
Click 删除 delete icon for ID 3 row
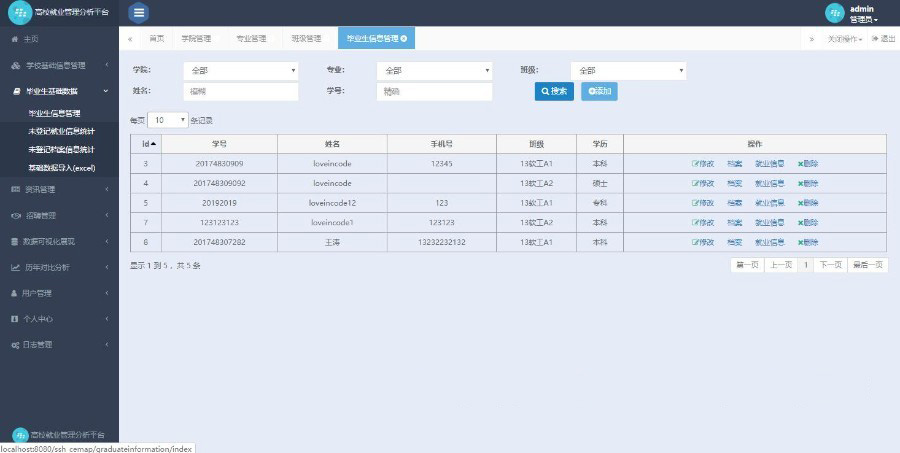[x=807, y=163]
